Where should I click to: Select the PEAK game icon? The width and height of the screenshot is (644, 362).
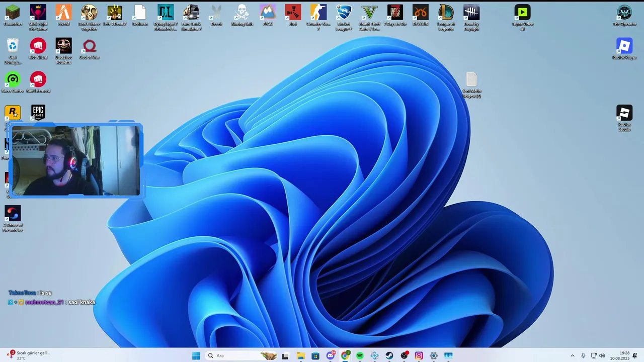[x=268, y=15]
